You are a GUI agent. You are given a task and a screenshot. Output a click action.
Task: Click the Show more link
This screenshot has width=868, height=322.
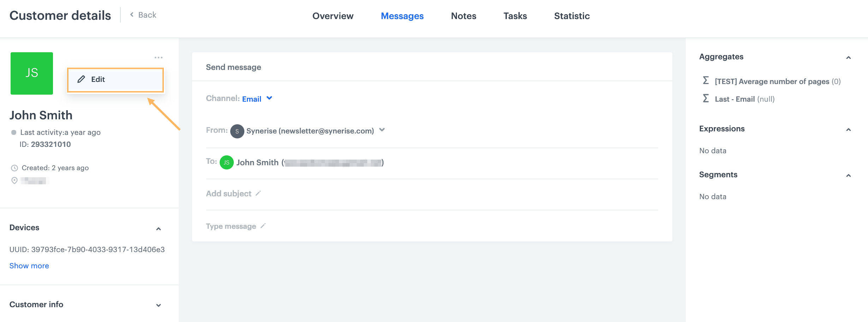pyautogui.click(x=29, y=266)
